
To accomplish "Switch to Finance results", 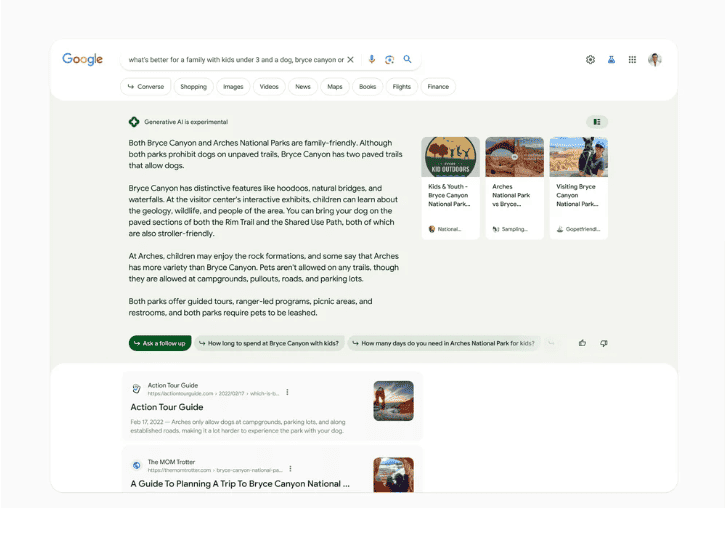I will point(438,86).
